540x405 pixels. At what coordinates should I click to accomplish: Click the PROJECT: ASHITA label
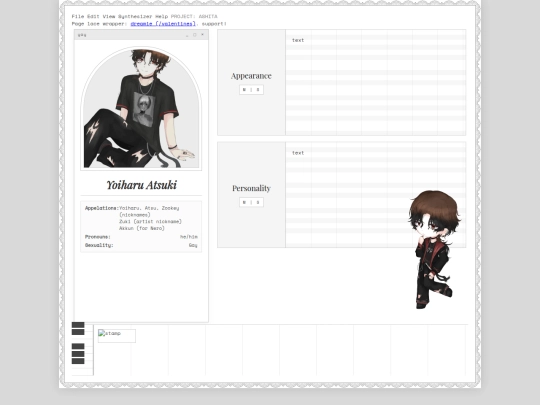[194, 16]
